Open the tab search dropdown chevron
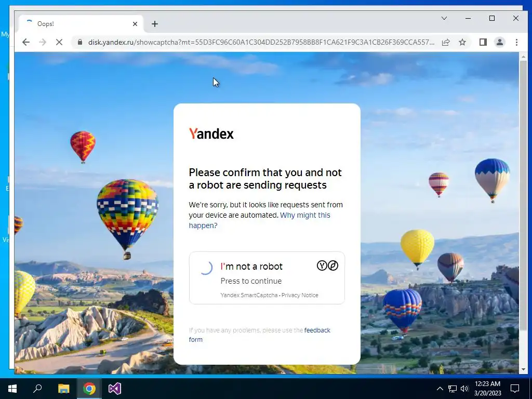 pyautogui.click(x=444, y=18)
